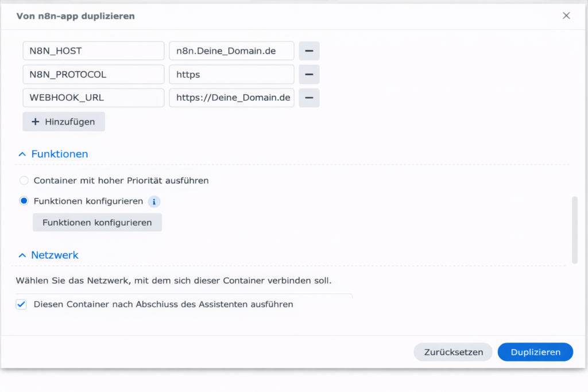Close the duplicate container dialog
588x392 pixels.
click(566, 16)
